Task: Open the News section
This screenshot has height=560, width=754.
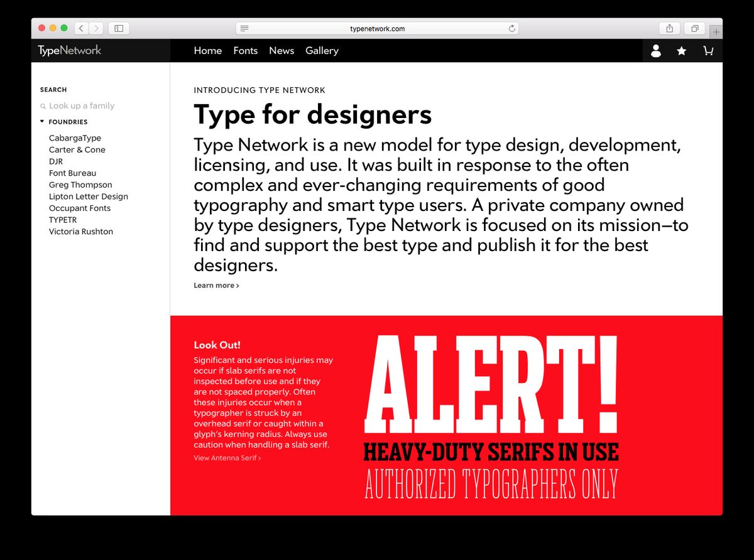Action: point(281,51)
